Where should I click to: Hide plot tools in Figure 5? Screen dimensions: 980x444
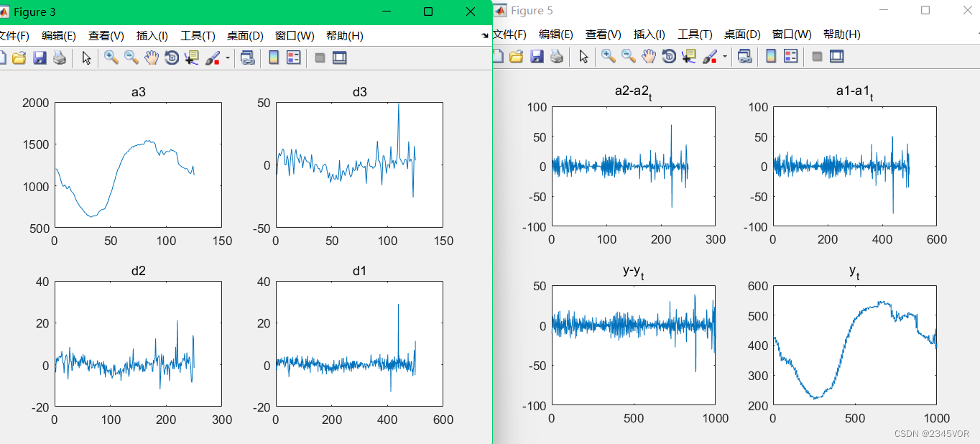pos(817,57)
